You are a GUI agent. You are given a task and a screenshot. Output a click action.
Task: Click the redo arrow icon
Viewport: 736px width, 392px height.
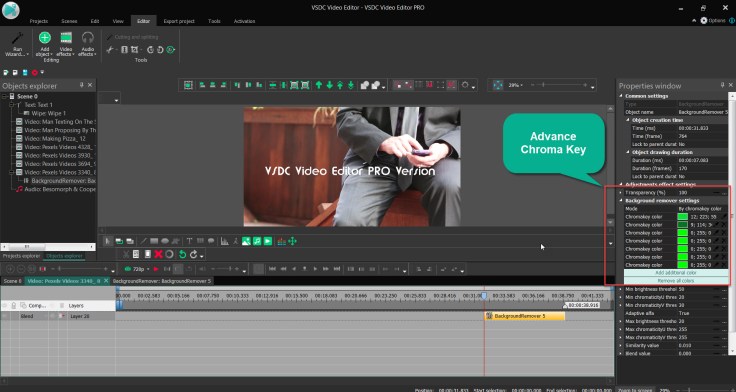tap(193, 254)
